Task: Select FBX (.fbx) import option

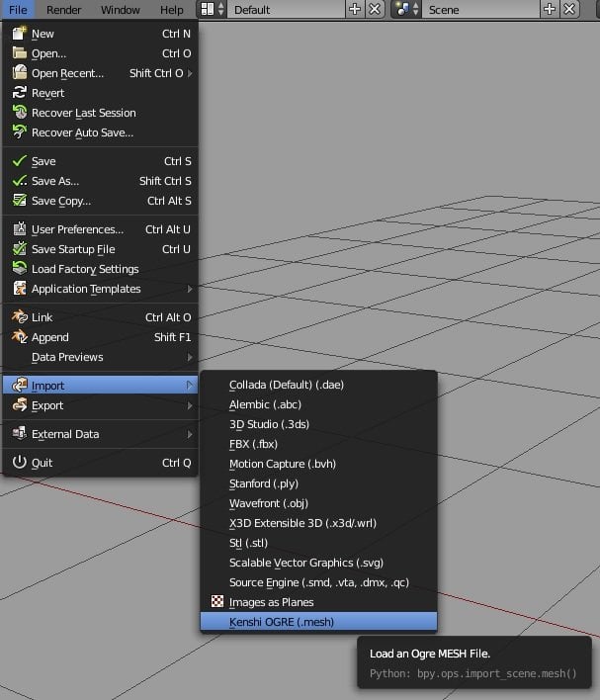Action: tap(318, 444)
